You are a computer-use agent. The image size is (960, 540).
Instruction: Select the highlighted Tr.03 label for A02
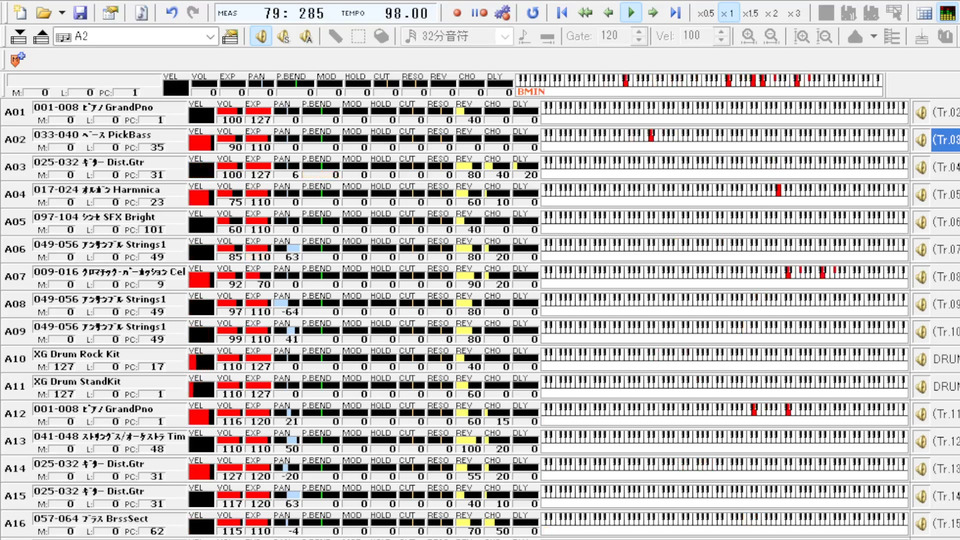point(945,140)
